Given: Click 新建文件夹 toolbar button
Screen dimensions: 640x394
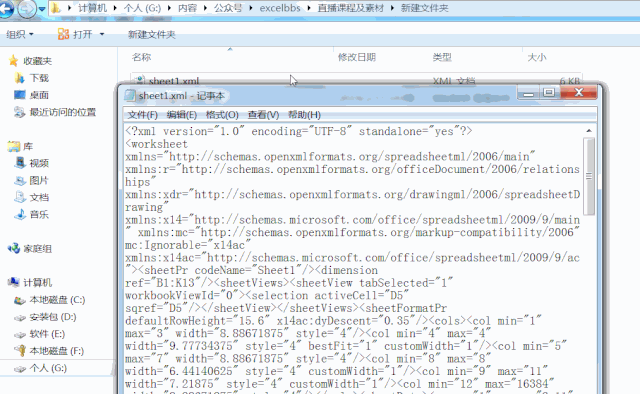Looking at the screenshot, I should (151, 34).
